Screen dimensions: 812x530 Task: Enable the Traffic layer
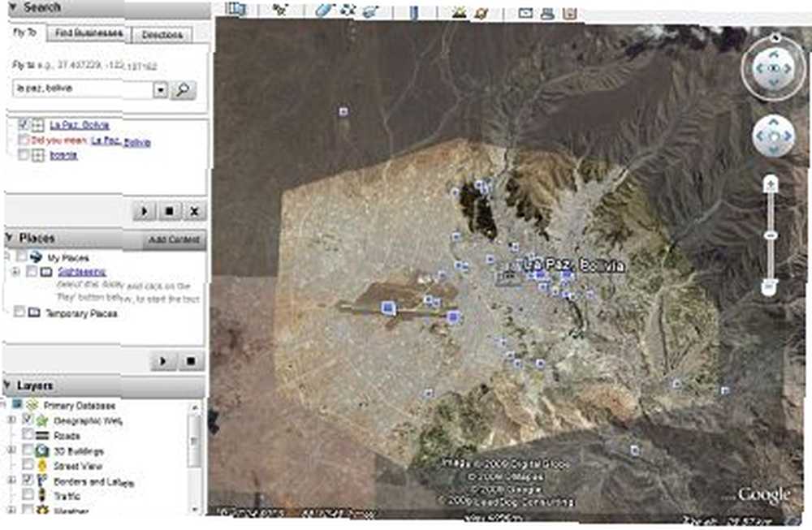pyautogui.click(x=28, y=495)
